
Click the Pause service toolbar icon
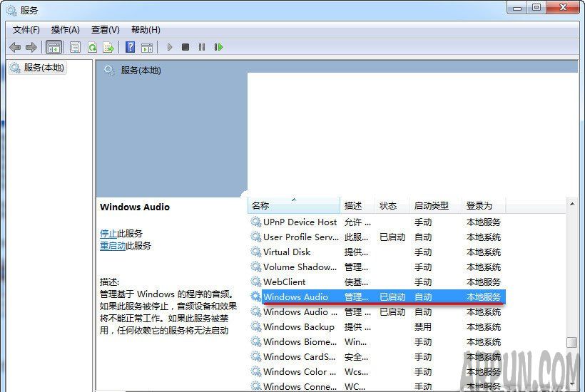point(202,47)
